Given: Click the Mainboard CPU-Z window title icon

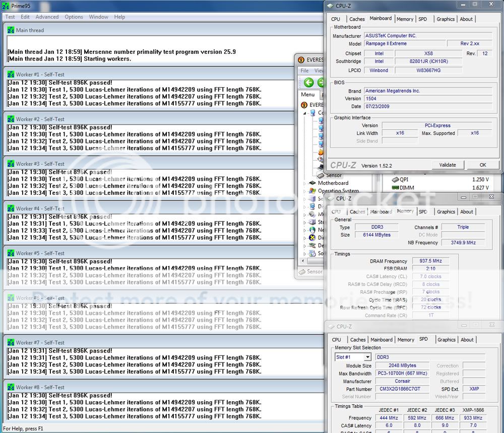Looking at the screenshot, I should pyautogui.click(x=331, y=6).
